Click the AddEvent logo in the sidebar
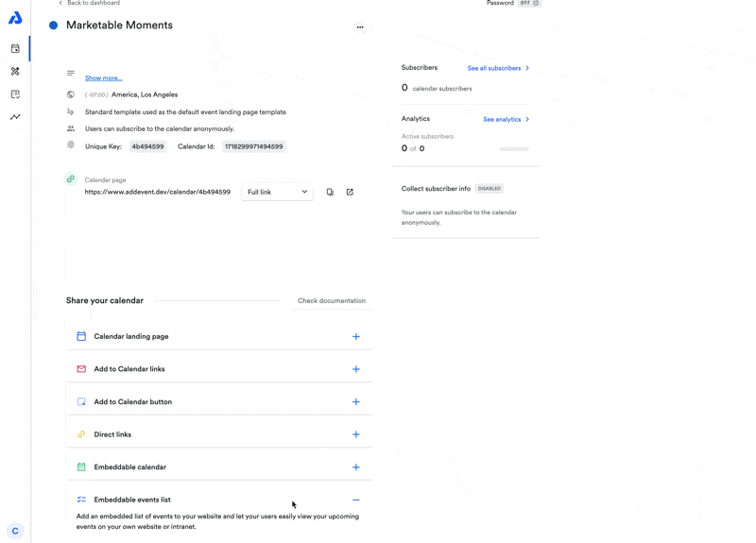Image resolution: width=756 pixels, height=543 pixels. click(15, 18)
